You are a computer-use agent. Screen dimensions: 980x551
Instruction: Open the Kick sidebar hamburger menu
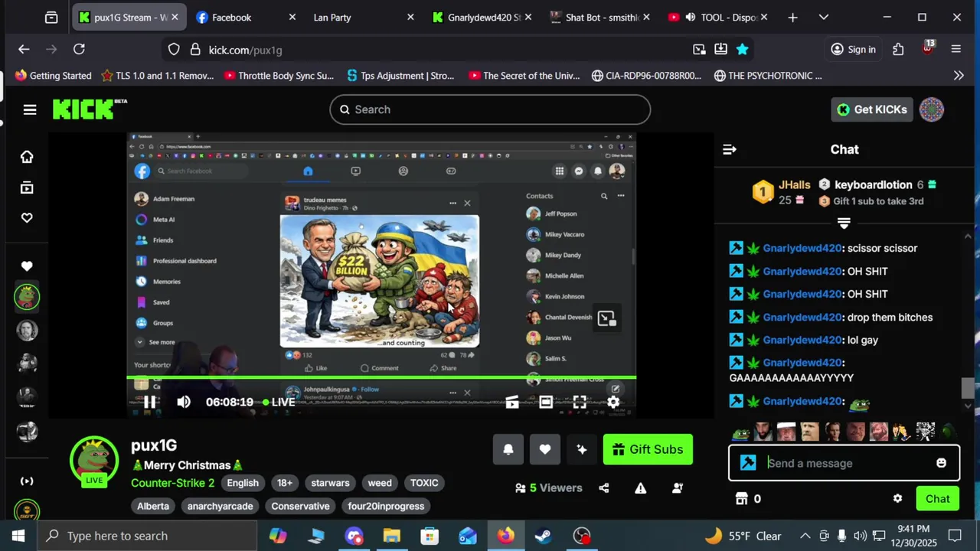point(30,109)
